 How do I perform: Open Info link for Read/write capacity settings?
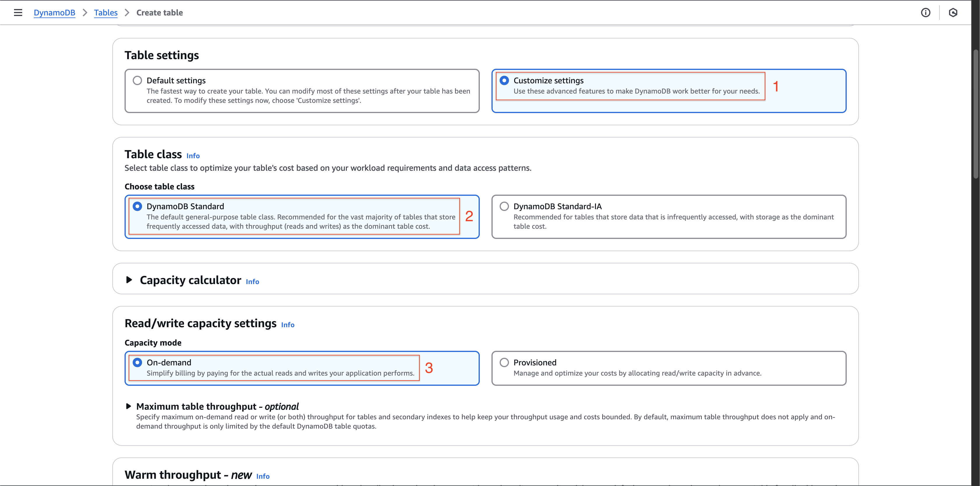(x=288, y=325)
